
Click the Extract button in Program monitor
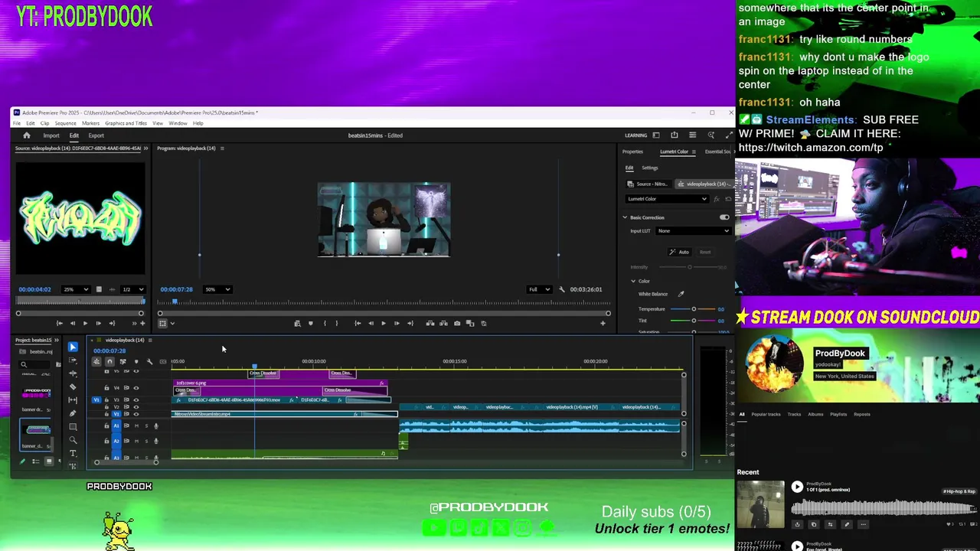[443, 323]
